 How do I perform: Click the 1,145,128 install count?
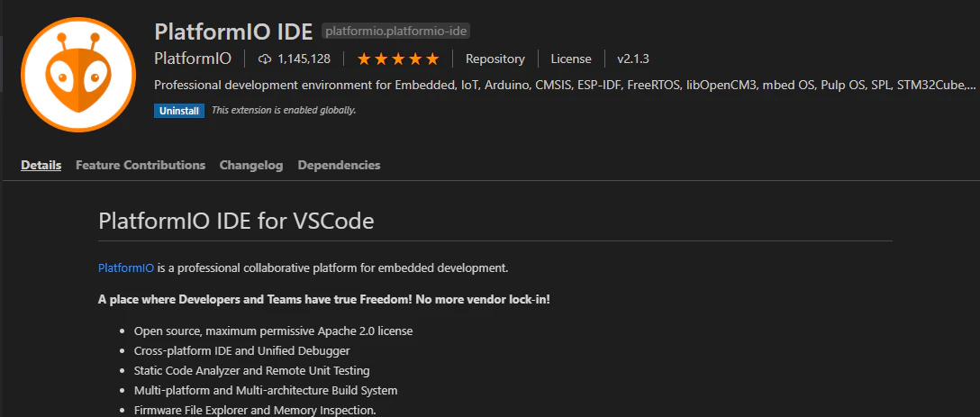coord(304,59)
